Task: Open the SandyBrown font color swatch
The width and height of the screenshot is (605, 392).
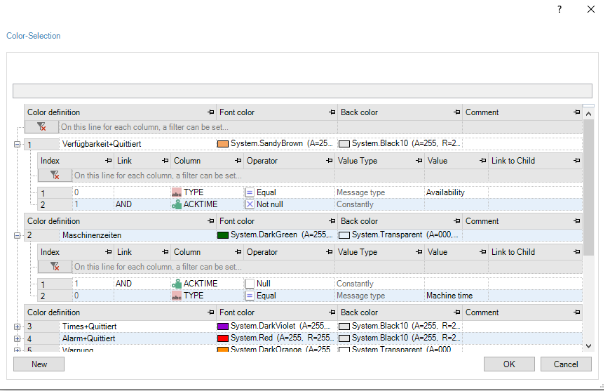Action: 223,144
